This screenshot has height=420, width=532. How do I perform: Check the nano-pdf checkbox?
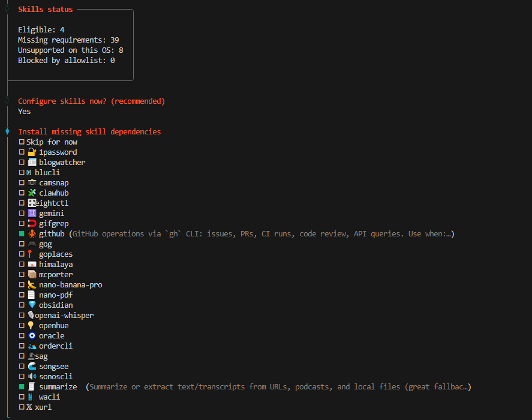22,295
